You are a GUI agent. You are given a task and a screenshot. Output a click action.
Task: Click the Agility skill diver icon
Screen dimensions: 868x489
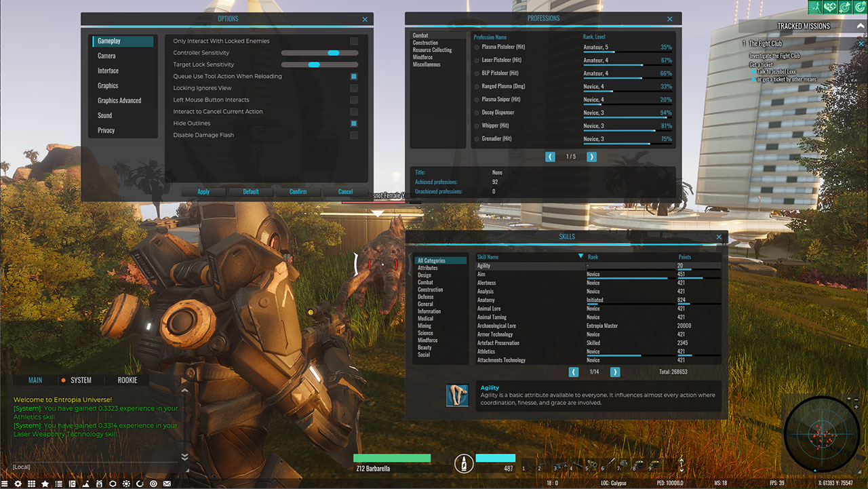pos(457,395)
